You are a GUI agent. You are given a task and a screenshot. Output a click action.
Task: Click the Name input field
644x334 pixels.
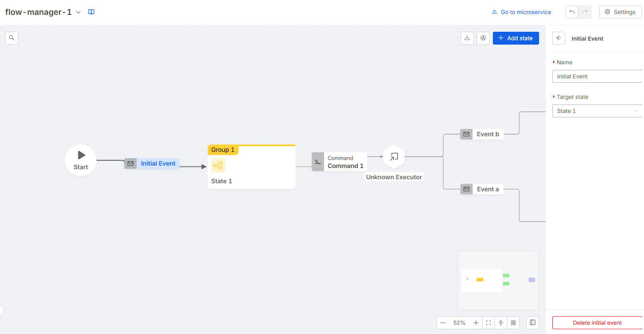coord(597,76)
